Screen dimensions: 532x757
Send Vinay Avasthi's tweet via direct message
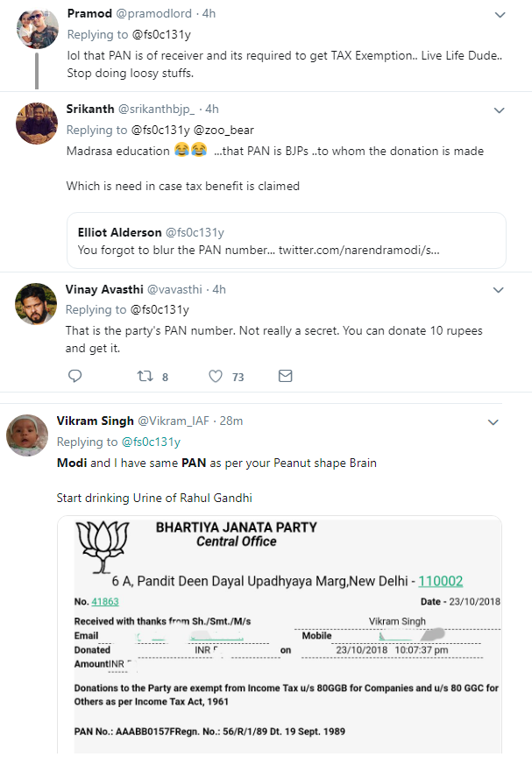[285, 376]
